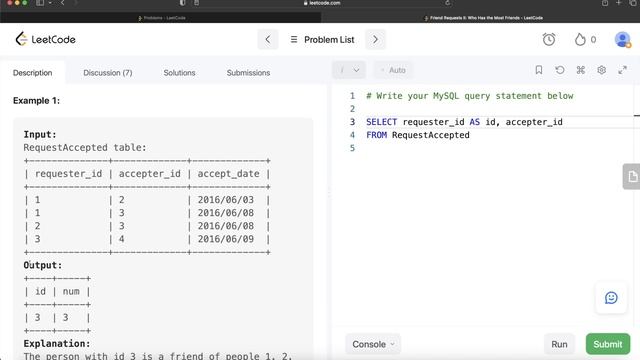Click the '2016/06/09' date cell
Viewport: 640px width, 360px height.
pos(226,239)
